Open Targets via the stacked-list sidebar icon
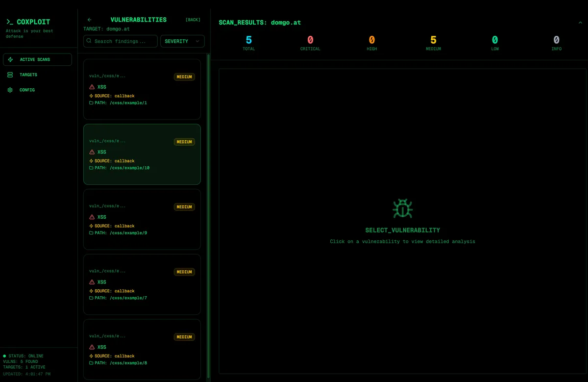Screen dimensions: 588x382 pyautogui.click(x=10, y=75)
